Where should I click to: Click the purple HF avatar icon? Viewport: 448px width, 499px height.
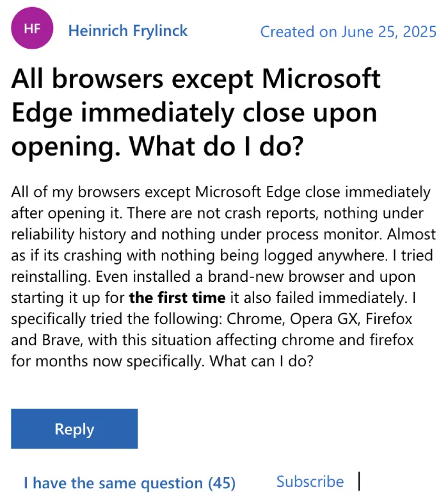32,28
